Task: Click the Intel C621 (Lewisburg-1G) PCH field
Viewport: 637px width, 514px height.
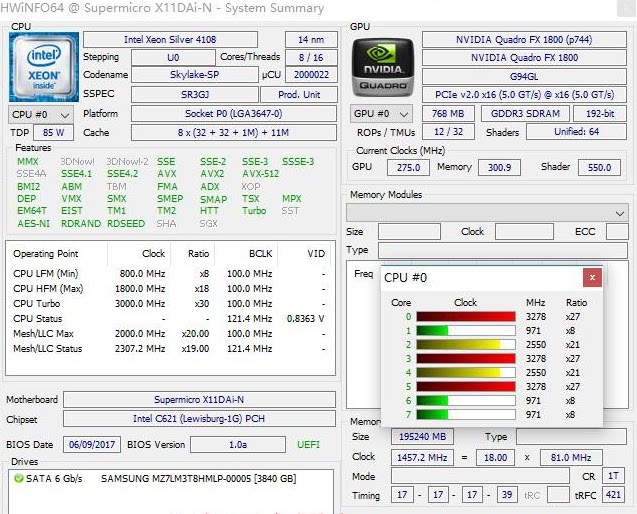Action: click(x=199, y=419)
